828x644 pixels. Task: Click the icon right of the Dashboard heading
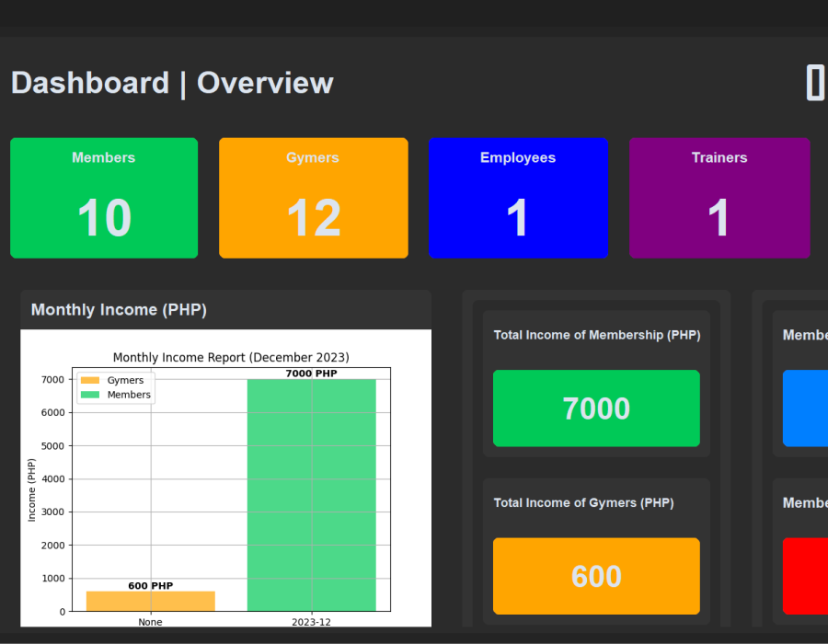pos(815,83)
